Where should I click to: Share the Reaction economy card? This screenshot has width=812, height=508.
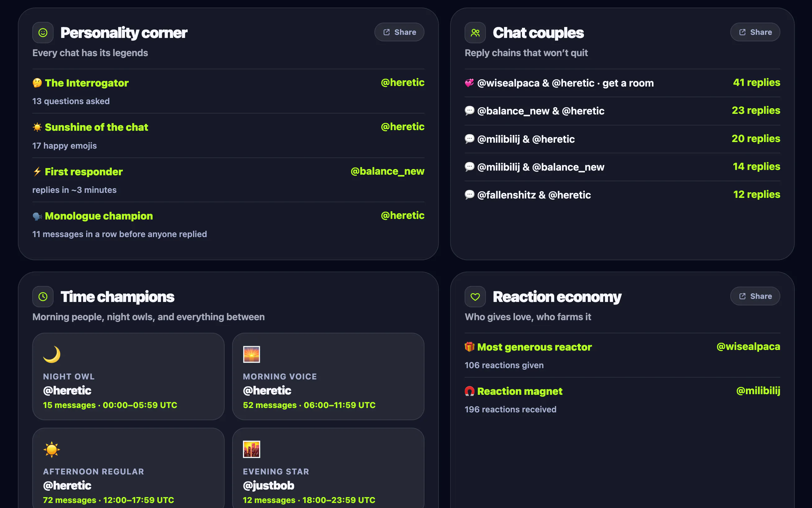point(755,296)
